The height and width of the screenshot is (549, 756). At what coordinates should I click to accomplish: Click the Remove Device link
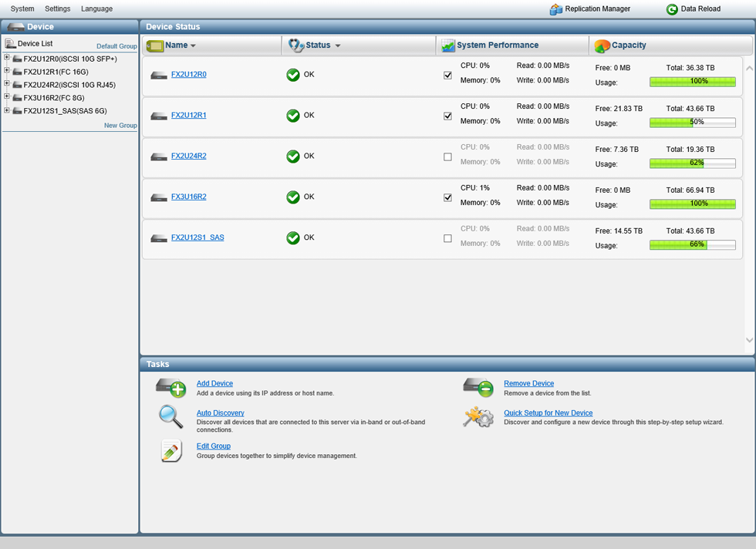529,383
